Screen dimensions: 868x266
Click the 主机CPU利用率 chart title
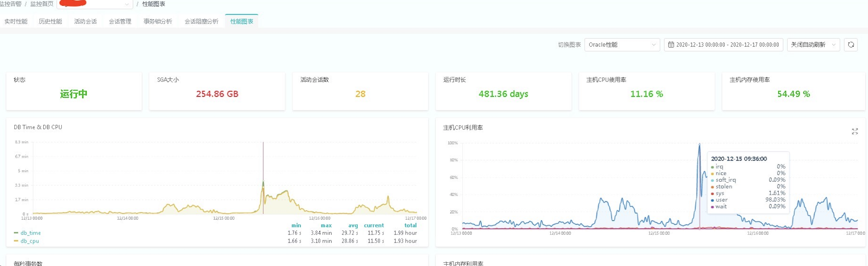click(x=463, y=127)
